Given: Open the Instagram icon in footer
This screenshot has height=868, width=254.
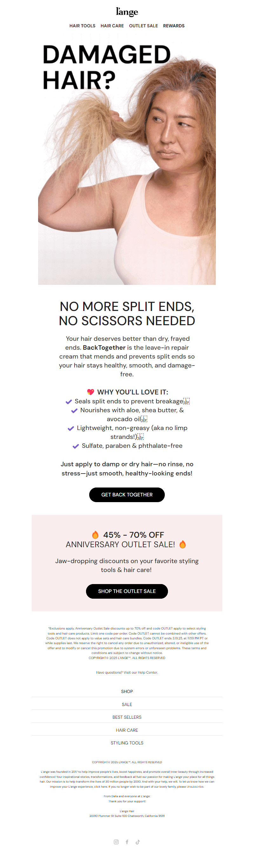Looking at the screenshot, I should [116, 842].
